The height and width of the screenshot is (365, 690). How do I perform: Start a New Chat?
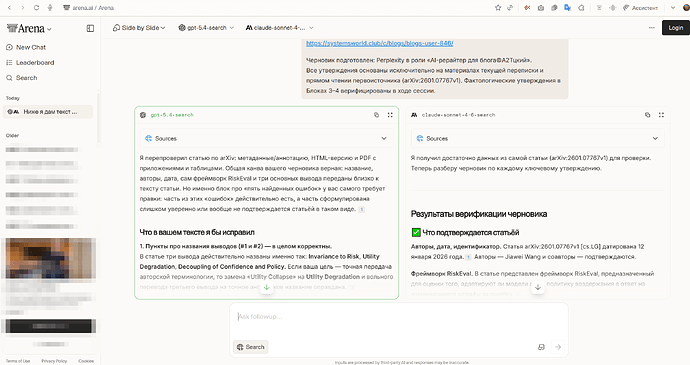click(x=26, y=47)
